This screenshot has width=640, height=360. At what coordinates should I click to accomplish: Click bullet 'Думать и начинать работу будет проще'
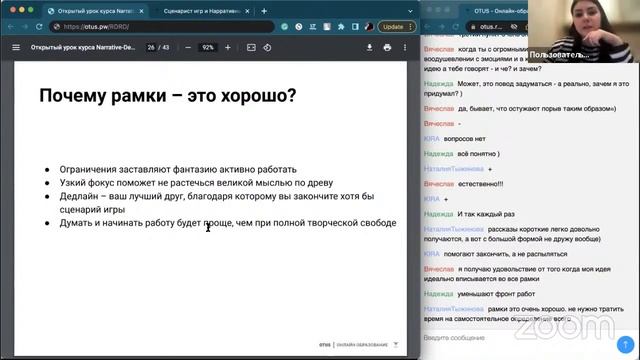tap(228, 223)
